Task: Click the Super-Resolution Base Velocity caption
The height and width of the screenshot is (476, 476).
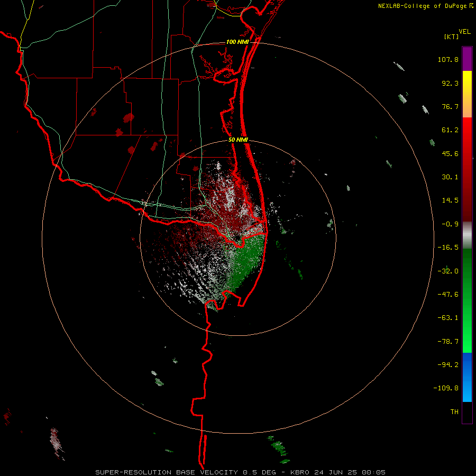Action: click(241, 472)
